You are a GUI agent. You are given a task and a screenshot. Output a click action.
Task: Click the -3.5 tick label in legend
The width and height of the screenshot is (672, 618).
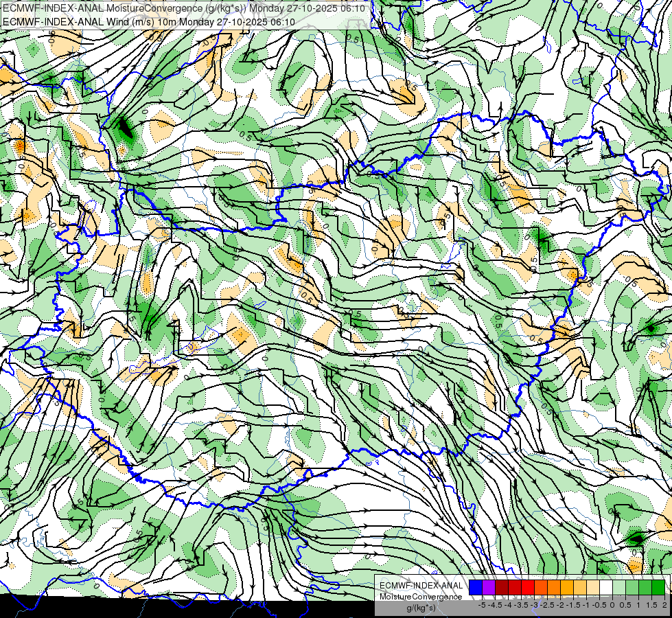pyautogui.click(x=521, y=605)
